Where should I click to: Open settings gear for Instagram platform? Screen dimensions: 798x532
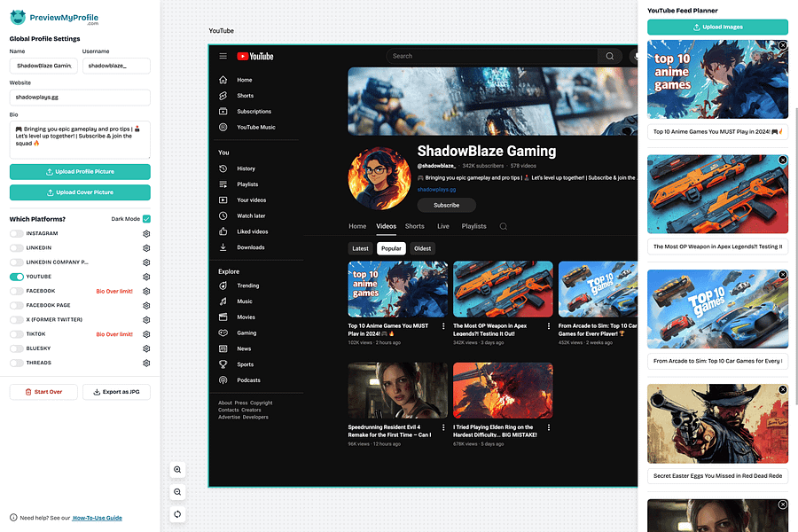click(146, 234)
